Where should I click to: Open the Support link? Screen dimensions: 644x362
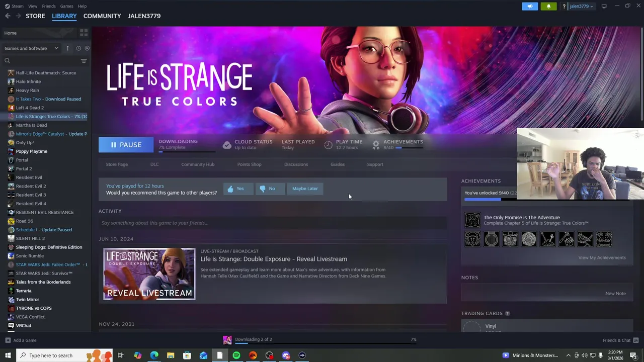[x=375, y=164]
